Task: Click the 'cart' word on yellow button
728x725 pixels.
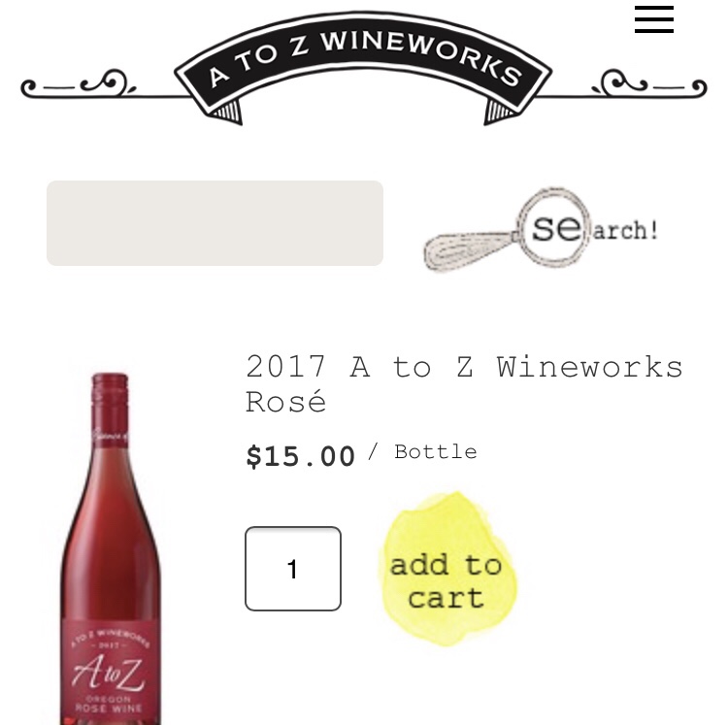Action: (447, 597)
